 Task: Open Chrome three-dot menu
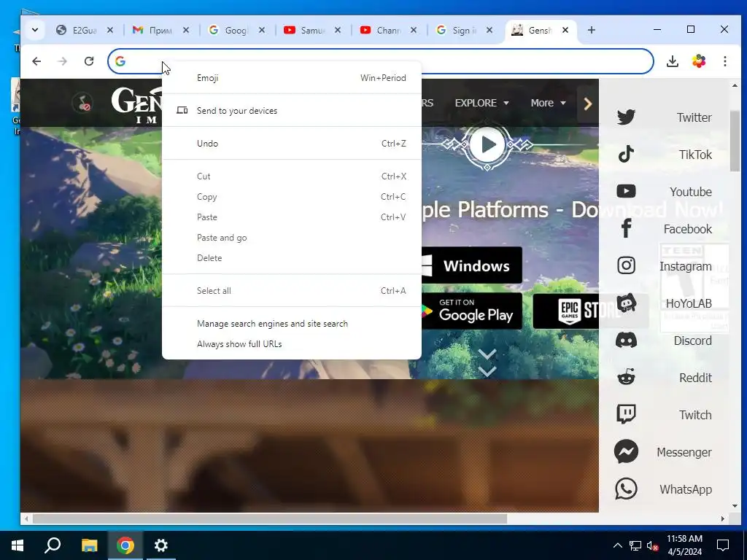point(724,61)
